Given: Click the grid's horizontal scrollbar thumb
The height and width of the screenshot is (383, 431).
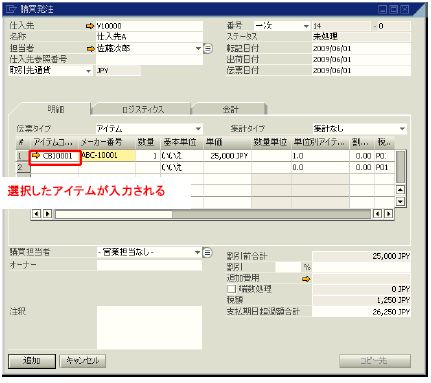Looking at the screenshot, I should (x=114, y=214).
